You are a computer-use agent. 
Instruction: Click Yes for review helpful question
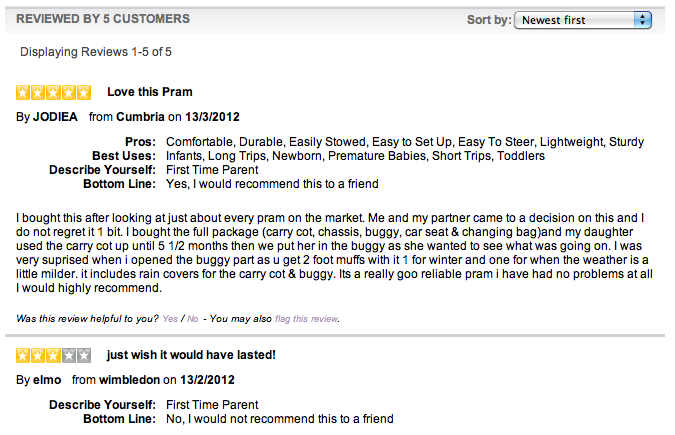pos(170,319)
